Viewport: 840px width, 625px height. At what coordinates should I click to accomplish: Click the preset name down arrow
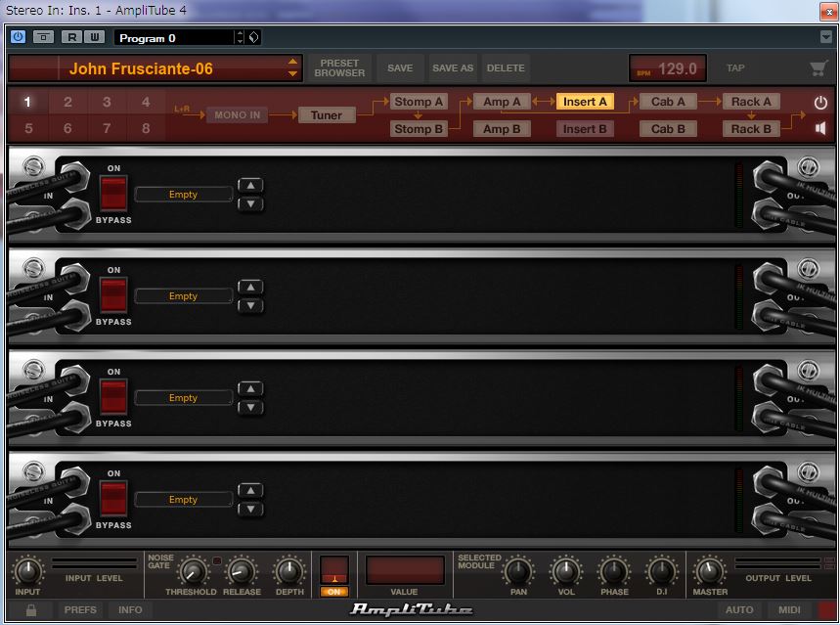point(291,73)
